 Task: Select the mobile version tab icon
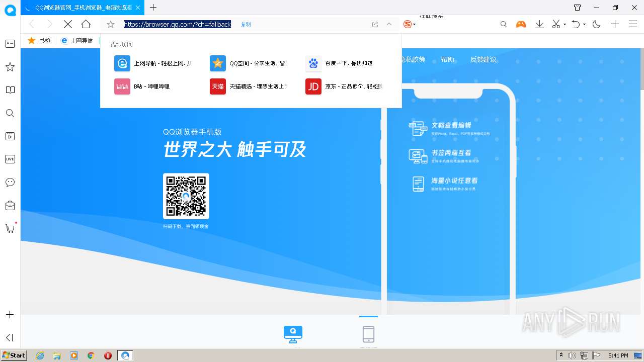(368, 334)
